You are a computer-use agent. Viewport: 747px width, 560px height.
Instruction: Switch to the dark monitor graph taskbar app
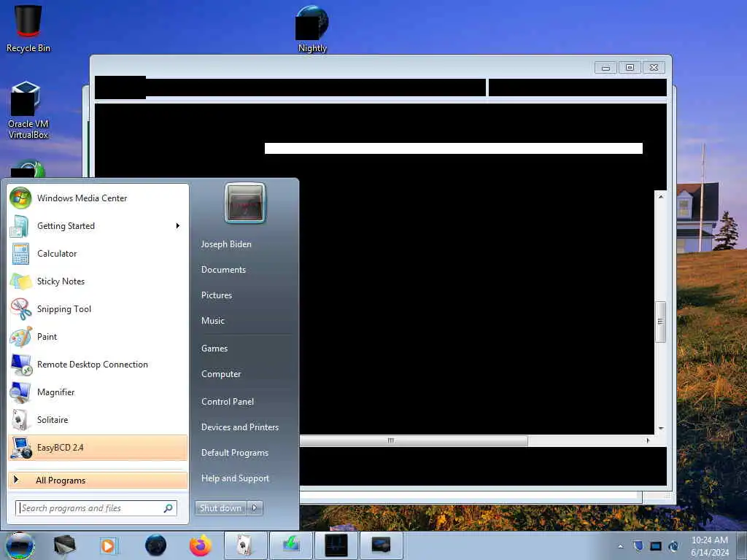[336, 545]
